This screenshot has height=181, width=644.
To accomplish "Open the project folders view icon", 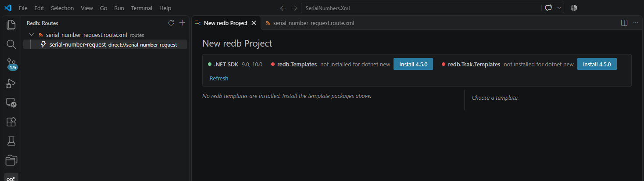I will click(11, 160).
